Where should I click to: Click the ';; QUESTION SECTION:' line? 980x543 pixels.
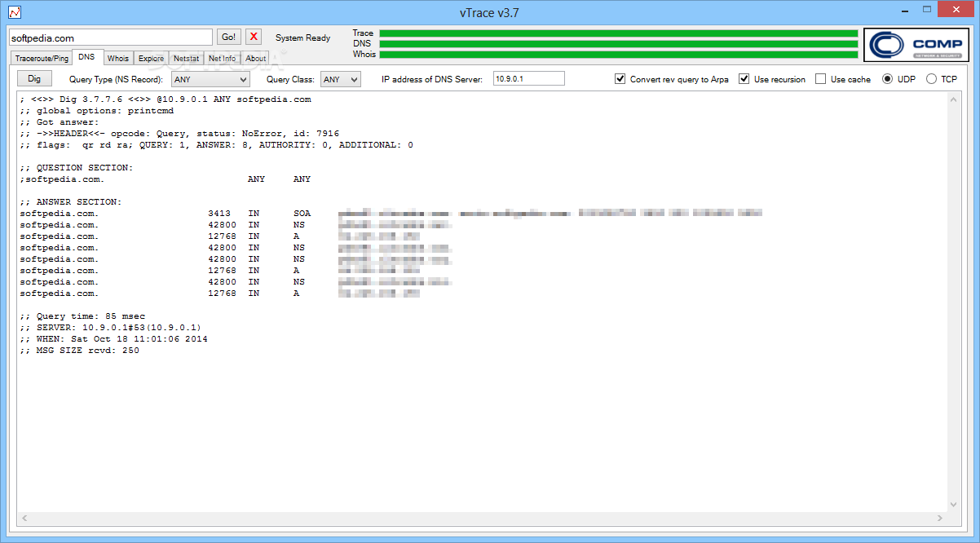point(77,168)
